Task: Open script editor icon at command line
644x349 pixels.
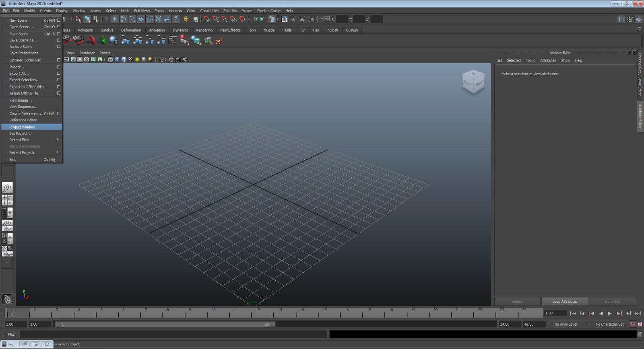Action: click(640, 334)
